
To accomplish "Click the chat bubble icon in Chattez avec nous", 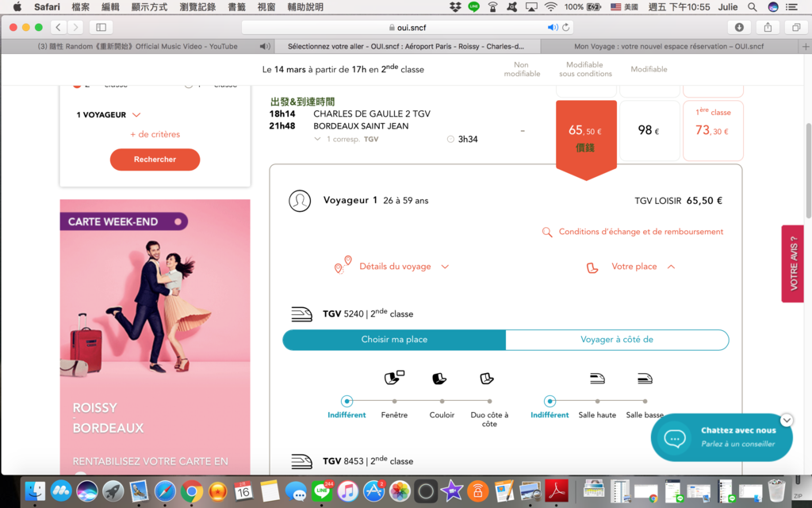I will pos(675,438).
